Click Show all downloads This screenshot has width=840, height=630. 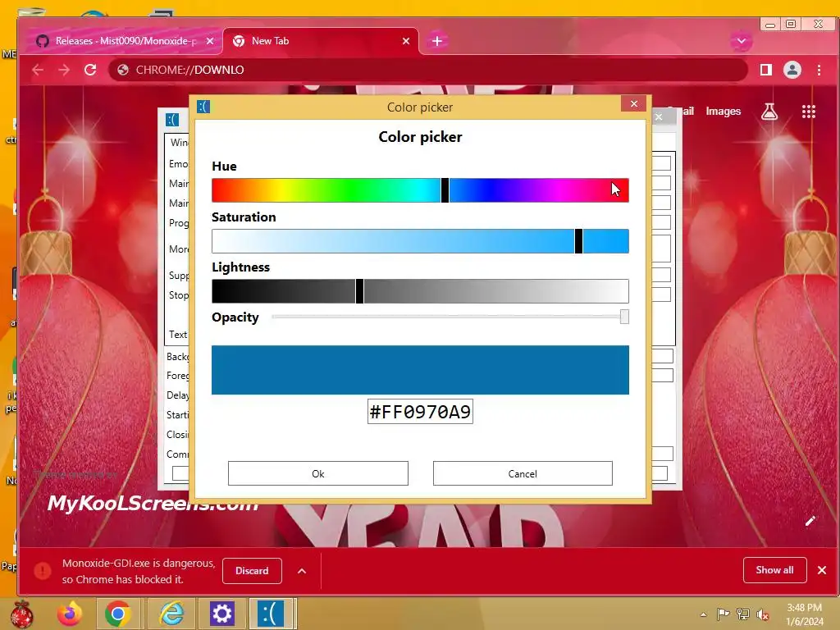click(774, 570)
